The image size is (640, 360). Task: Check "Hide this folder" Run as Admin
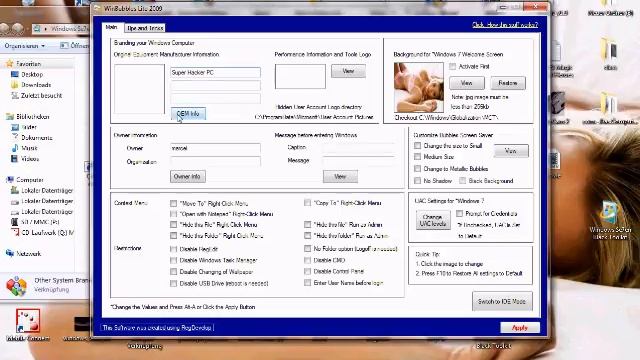(x=307, y=235)
